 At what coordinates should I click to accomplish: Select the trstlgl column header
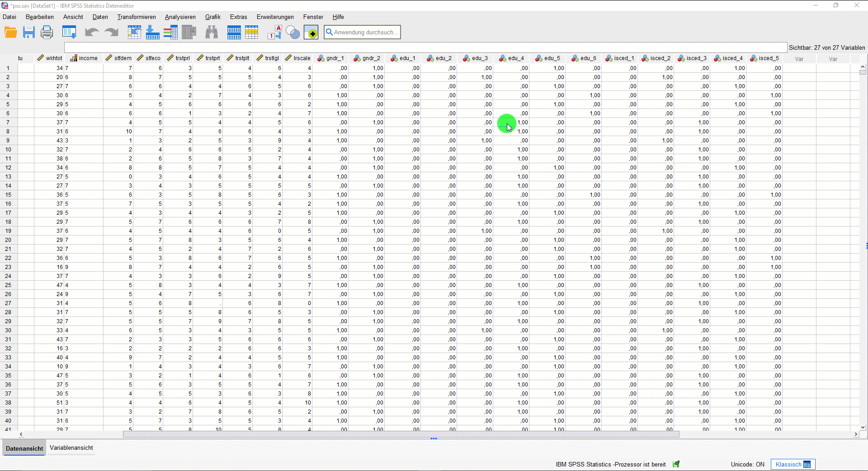pos(268,58)
